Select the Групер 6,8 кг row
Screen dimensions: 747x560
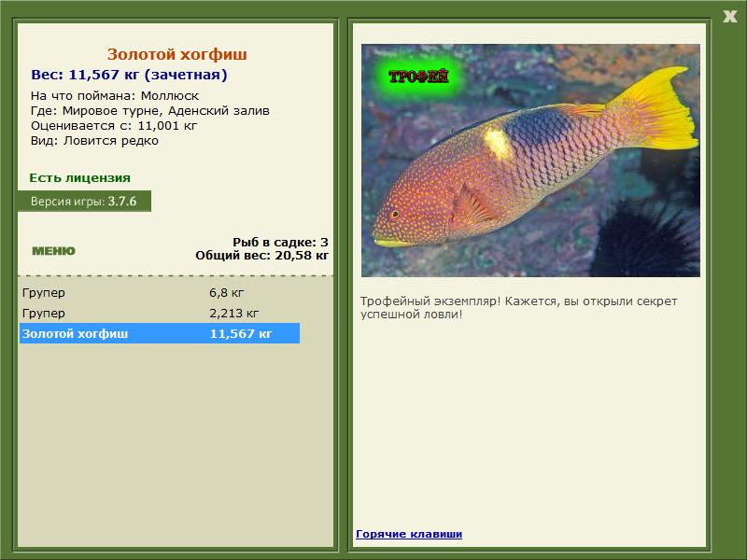[x=160, y=292]
